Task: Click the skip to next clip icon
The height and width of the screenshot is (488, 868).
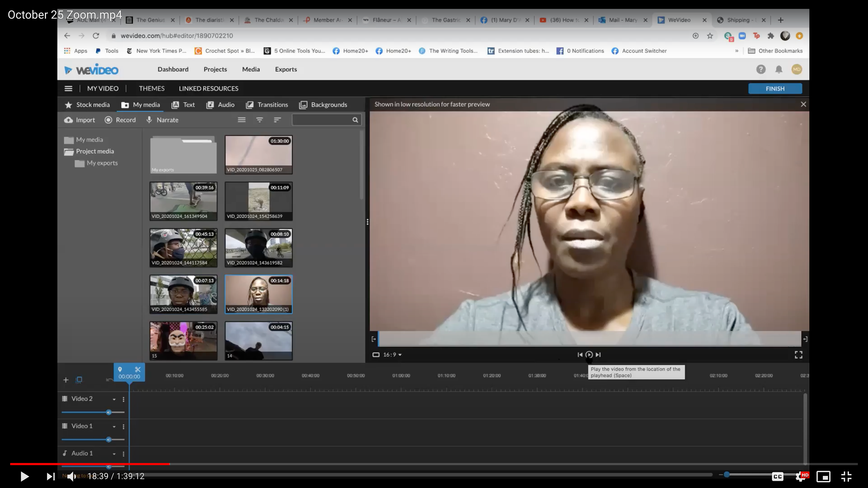Action: 598,355
